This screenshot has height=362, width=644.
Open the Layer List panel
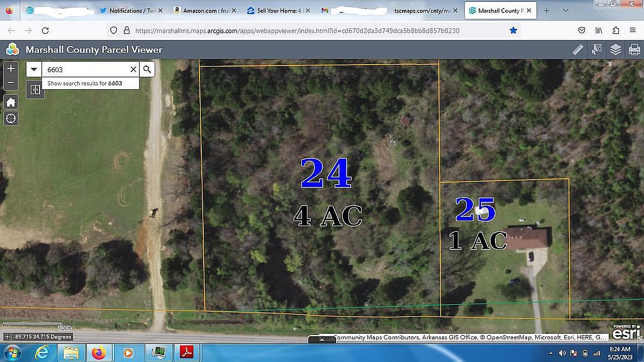click(x=615, y=50)
